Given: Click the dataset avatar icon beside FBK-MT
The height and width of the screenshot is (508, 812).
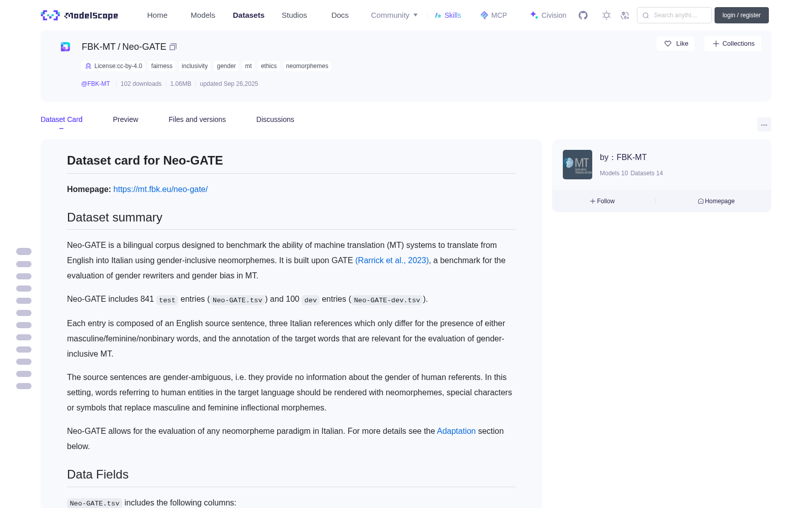Looking at the screenshot, I should pos(65,47).
